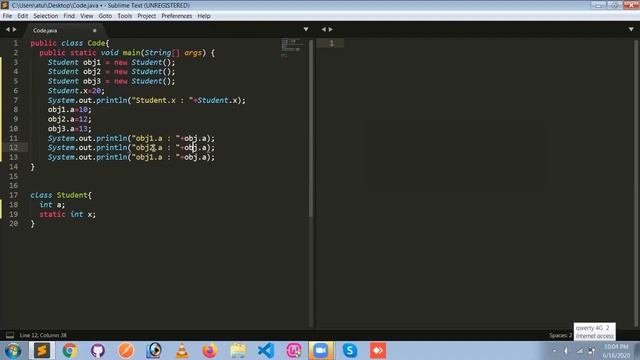Click the 'int a;' declaration

(52, 205)
